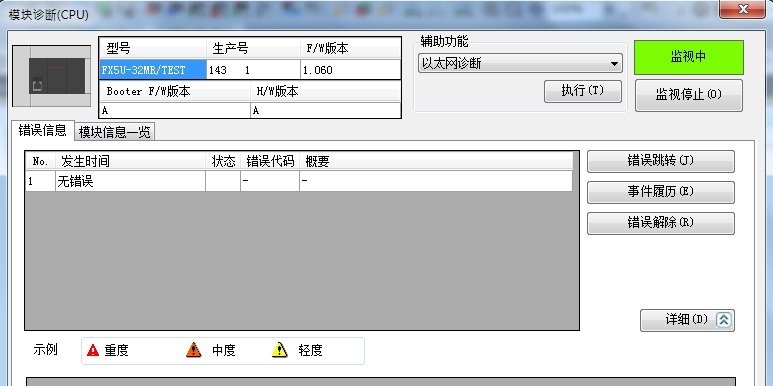Click the 发生时间 column header
The image size is (773, 386).
(x=131, y=161)
